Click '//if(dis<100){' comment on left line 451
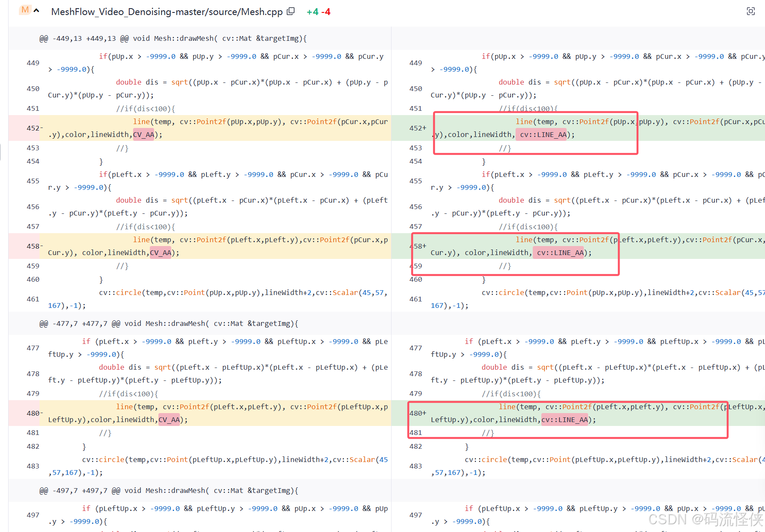 click(146, 109)
